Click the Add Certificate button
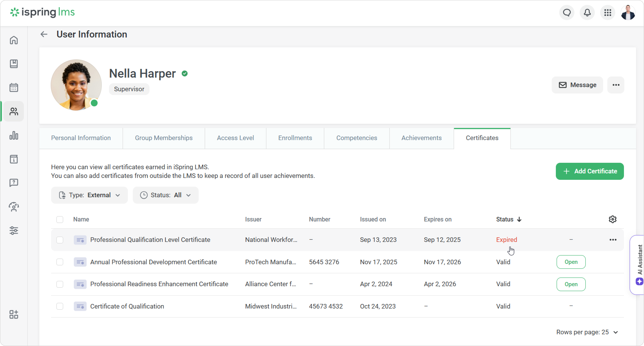Image resolution: width=644 pixels, height=346 pixels. (590, 171)
